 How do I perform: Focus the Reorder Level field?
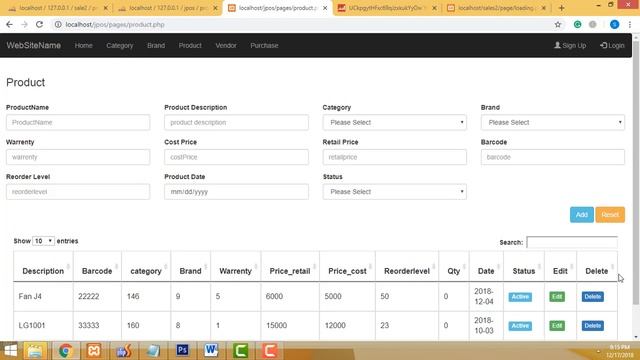coord(78,192)
